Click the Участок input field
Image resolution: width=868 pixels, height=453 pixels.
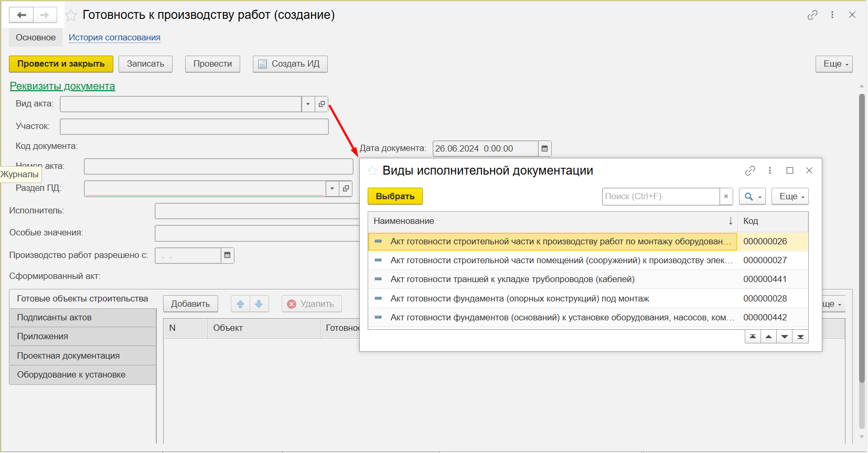click(x=194, y=126)
